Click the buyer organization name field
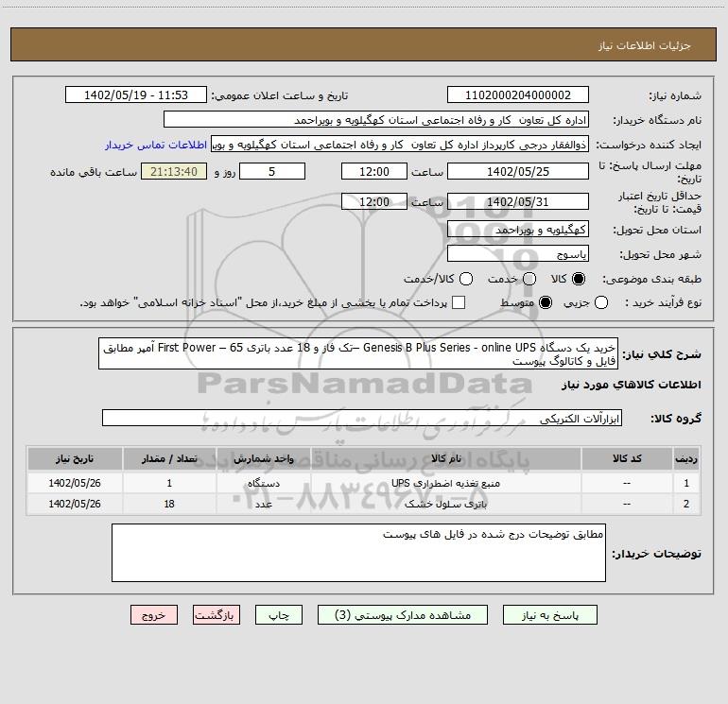This screenshot has width=728, height=704. pos(376,119)
